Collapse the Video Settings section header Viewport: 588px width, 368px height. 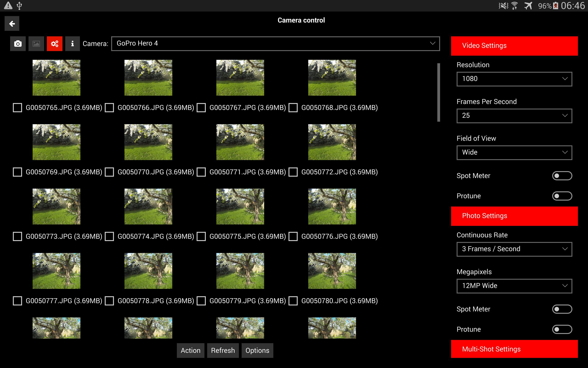(514, 46)
